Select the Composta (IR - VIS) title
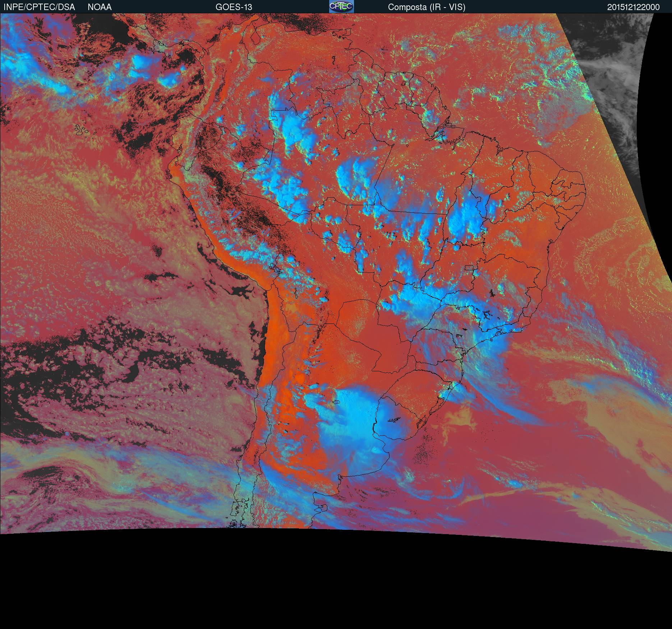The width and height of the screenshot is (672, 629). click(x=427, y=7)
